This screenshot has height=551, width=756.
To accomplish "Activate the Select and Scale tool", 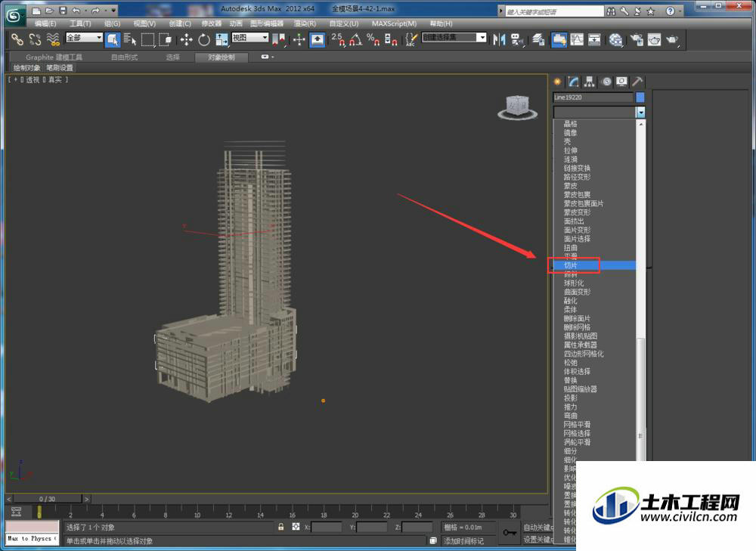I will 222,39.
